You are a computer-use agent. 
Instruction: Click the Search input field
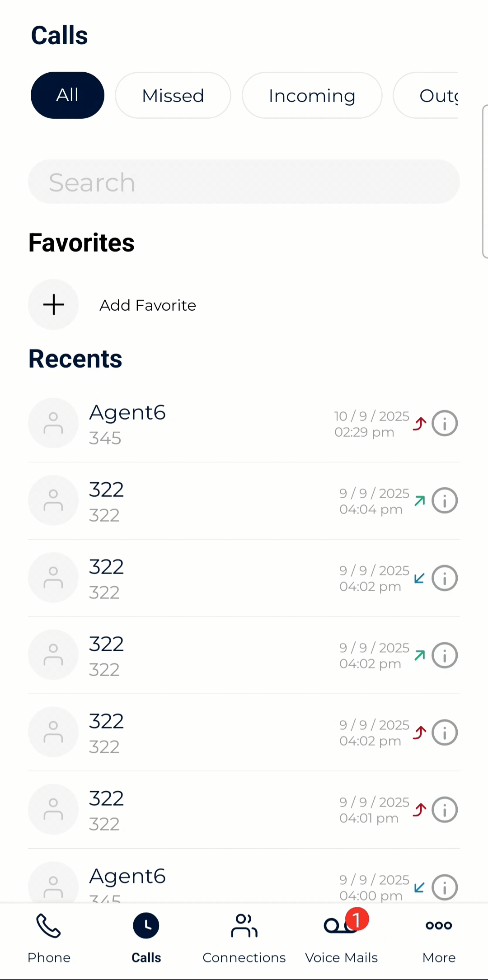point(244,182)
